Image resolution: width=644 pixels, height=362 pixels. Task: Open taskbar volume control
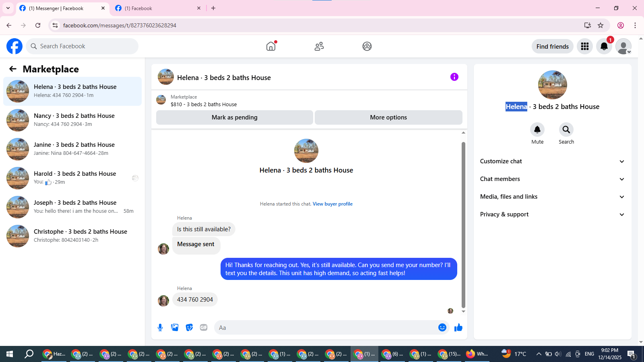[558, 354]
